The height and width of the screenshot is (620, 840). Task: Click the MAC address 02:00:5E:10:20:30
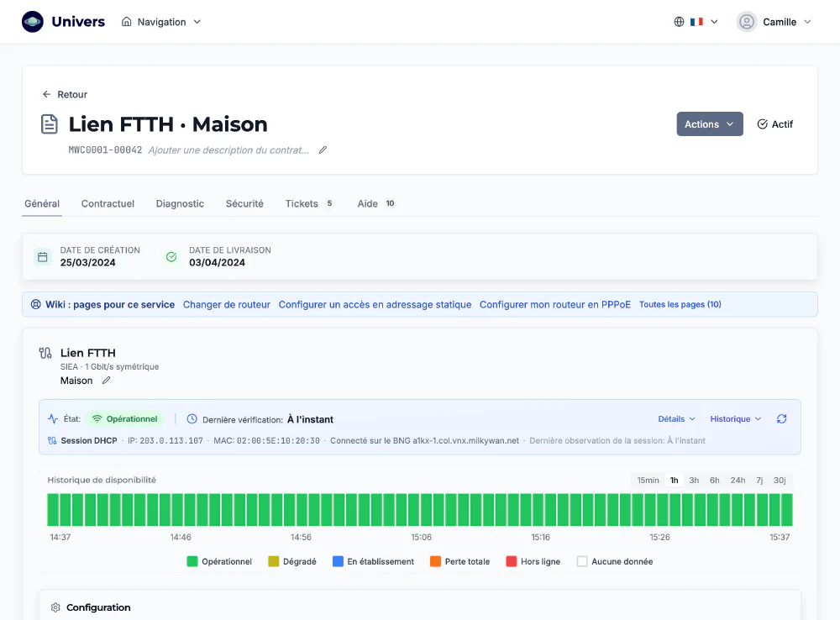tap(278, 440)
